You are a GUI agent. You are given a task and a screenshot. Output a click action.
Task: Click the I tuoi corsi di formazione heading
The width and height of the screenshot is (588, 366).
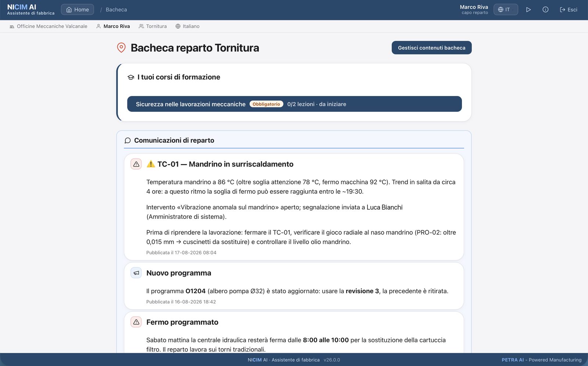(179, 77)
